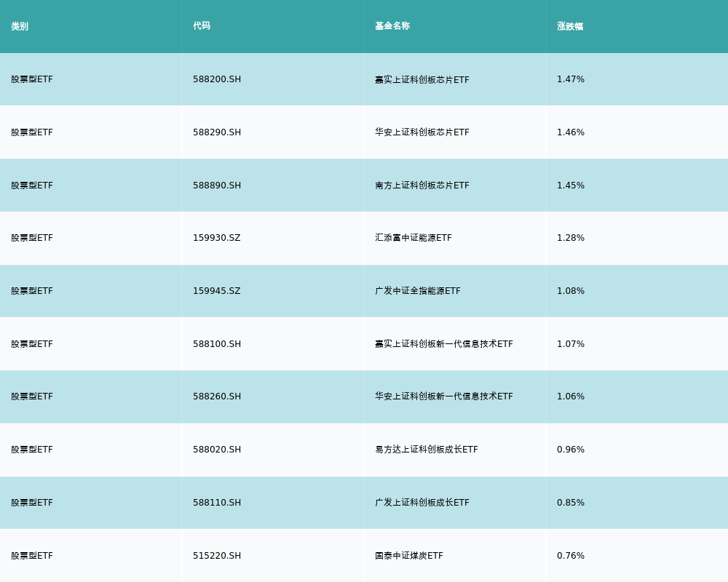Select fund code 588200.SH

[x=217, y=79]
